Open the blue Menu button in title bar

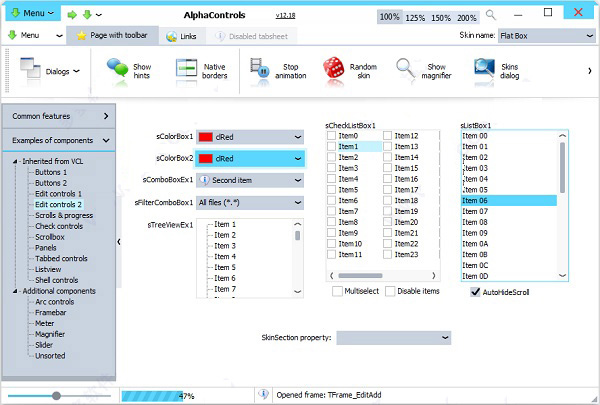pyautogui.click(x=33, y=13)
